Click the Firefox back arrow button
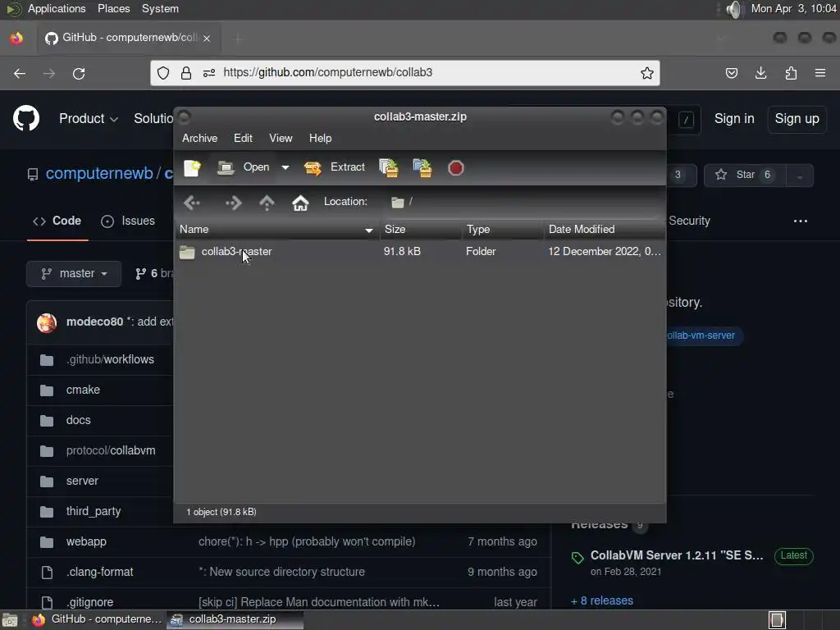 tap(20, 73)
